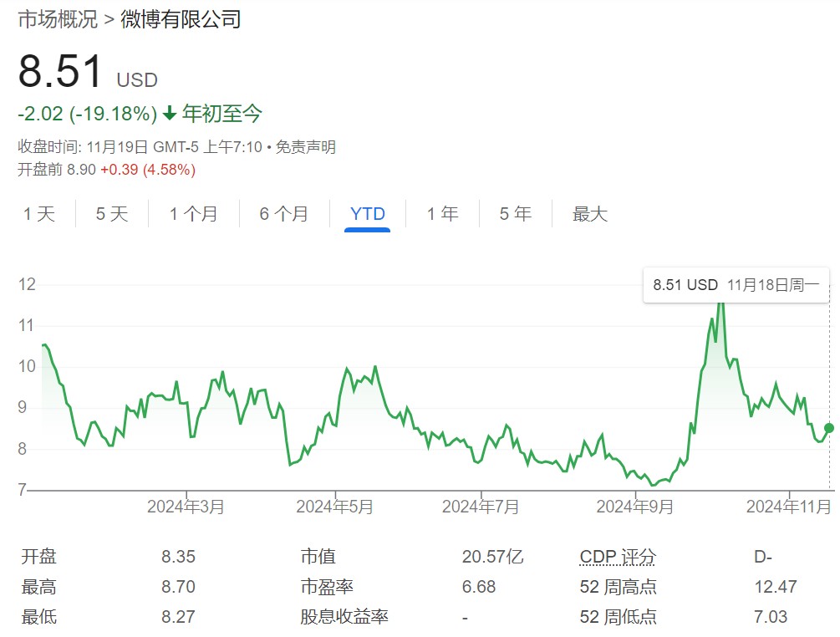
Task: Switch to the 5 天 range tab
Action: (x=112, y=214)
